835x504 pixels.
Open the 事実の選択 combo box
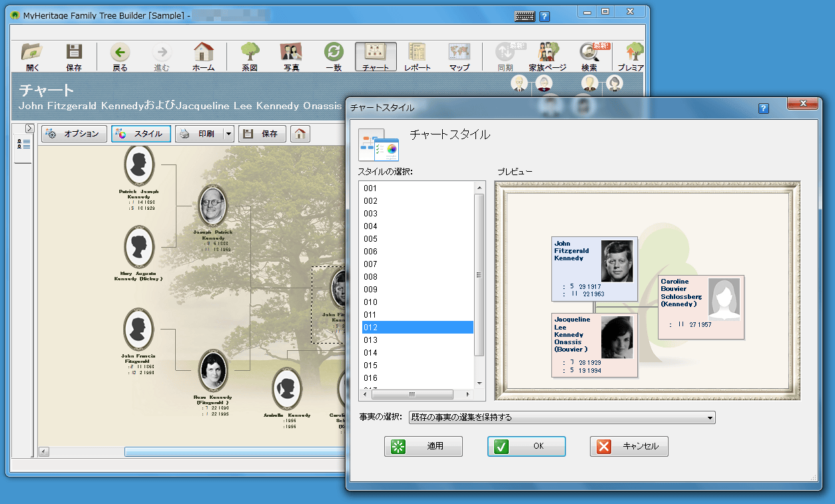click(562, 417)
